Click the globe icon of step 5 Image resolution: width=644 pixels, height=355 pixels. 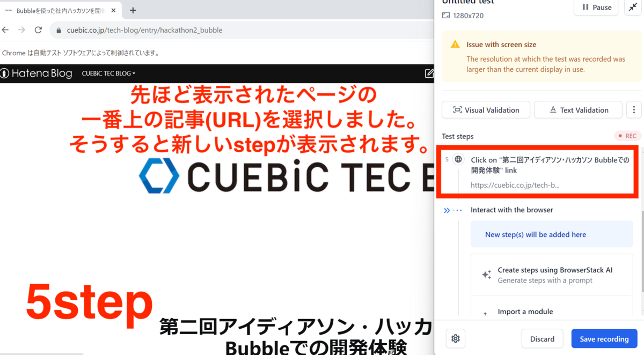point(458,159)
